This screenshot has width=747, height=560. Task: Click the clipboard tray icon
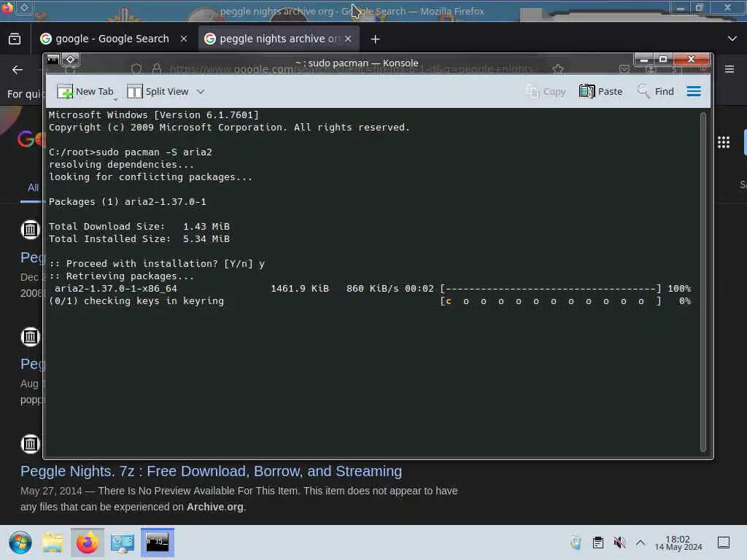598,542
